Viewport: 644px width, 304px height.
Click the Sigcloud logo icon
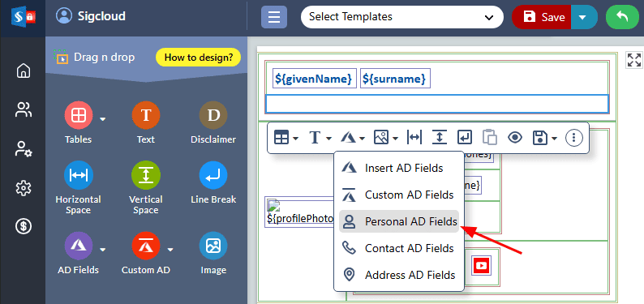click(23, 17)
